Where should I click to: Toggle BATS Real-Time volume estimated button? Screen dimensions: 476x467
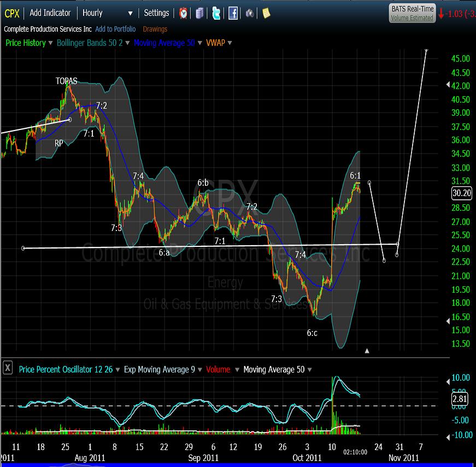tap(412, 13)
